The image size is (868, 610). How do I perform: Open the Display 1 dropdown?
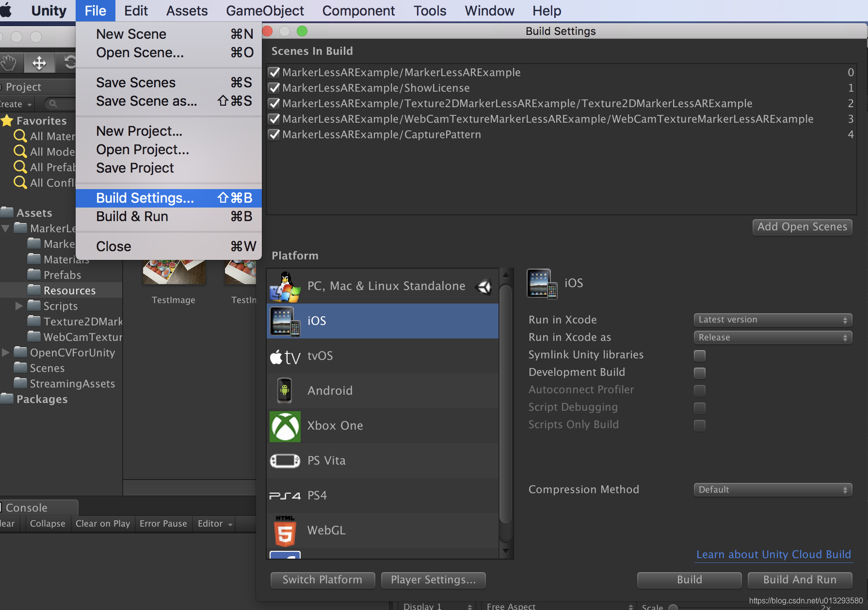click(437, 606)
